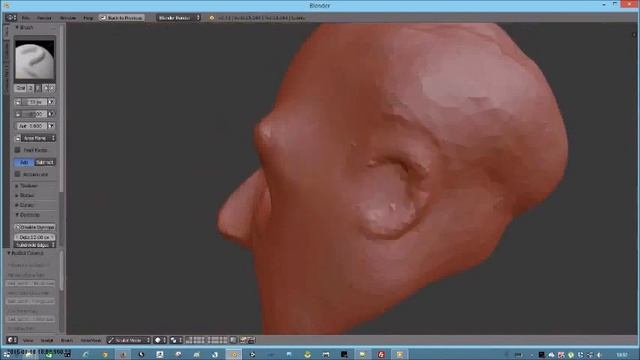Image resolution: width=640 pixels, height=360 pixels.
Task: Enable the Accumulate checkbox
Action: point(18,174)
